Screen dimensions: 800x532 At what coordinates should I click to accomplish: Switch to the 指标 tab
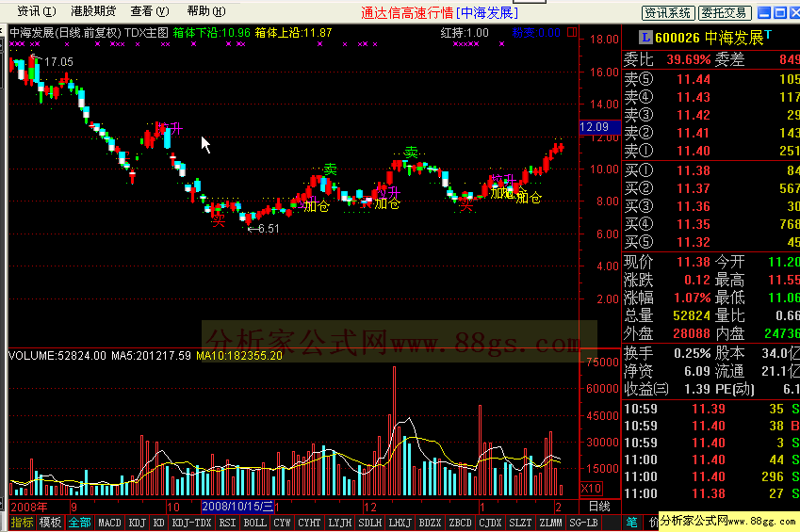[22, 523]
